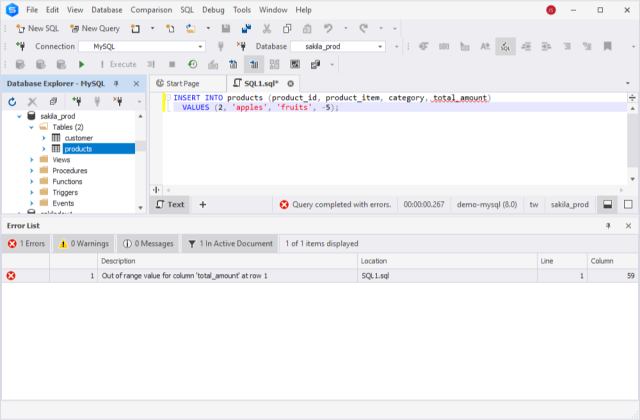Viewport: 640px width, 420px height.
Task: Click the New SQL toolbar button
Action: [x=38, y=28]
